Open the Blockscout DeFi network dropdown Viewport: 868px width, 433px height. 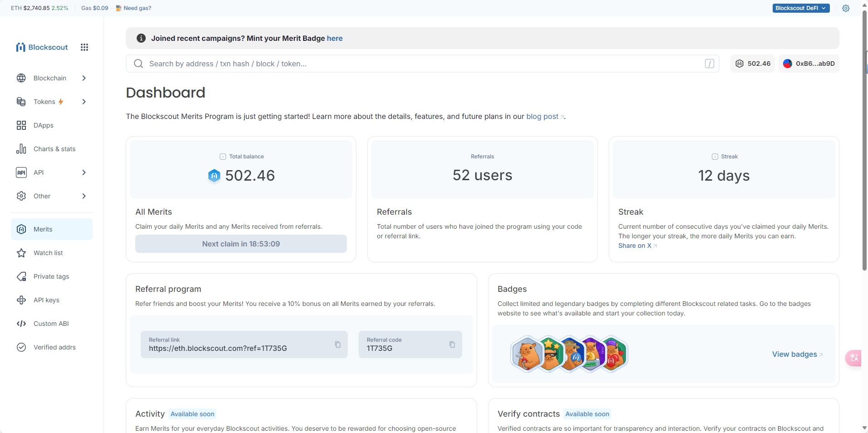801,8
